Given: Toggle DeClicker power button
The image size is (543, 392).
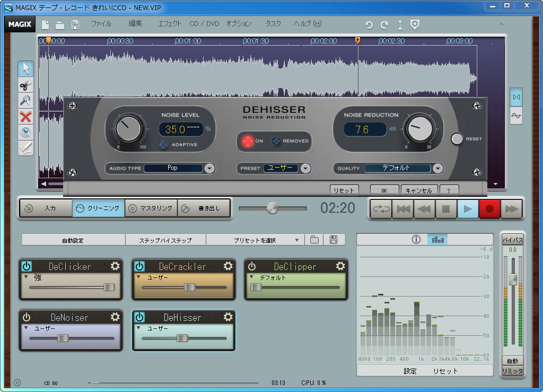Looking at the screenshot, I should [x=27, y=266].
